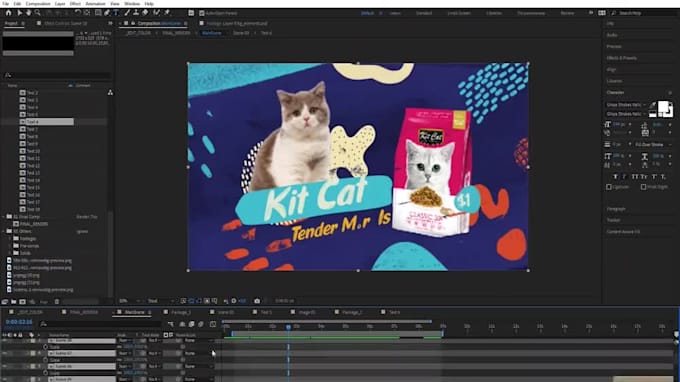Select the Pen tool
This screenshot has height=382, width=680.
click(107, 13)
